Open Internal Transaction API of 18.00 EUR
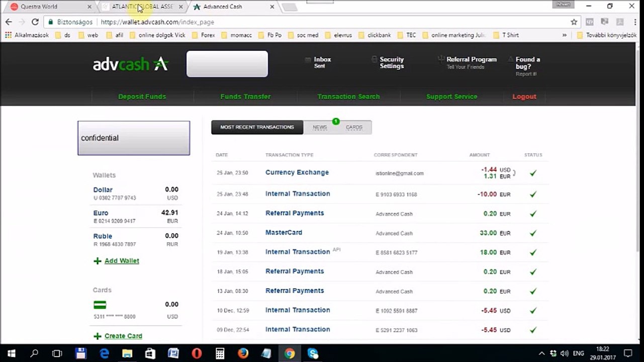Image resolution: width=644 pixels, height=362 pixels. click(x=298, y=252)
